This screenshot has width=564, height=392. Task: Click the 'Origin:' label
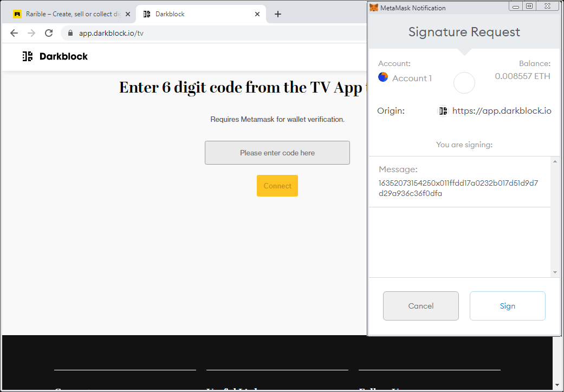391,110
